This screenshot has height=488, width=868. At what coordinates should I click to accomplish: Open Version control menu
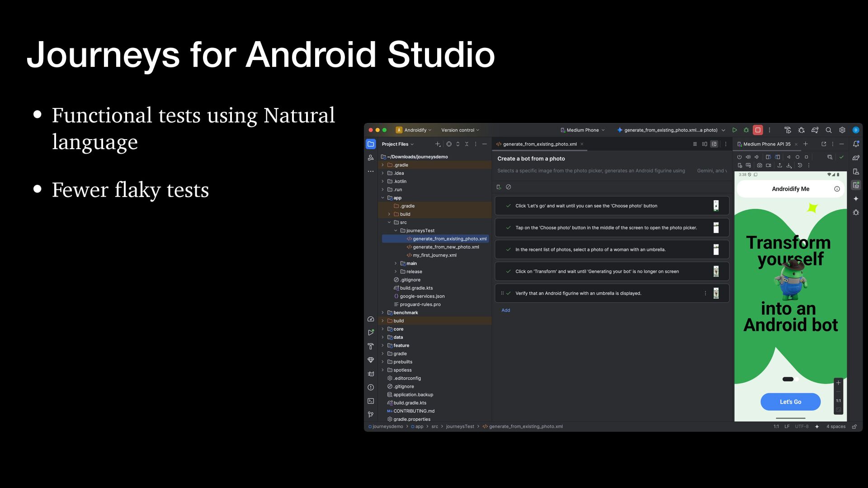coord(460,130)
